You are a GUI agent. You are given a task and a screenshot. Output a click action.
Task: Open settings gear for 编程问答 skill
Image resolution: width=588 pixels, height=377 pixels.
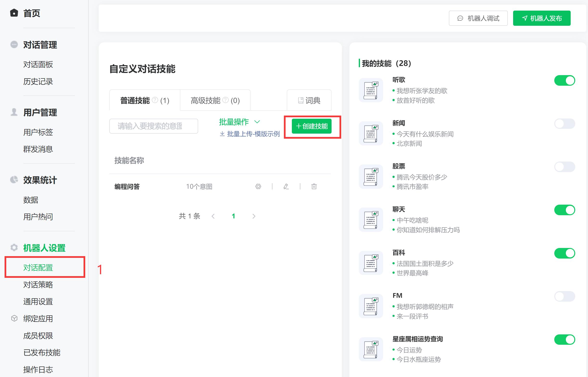pyautogui.click(x=258, y=187)
